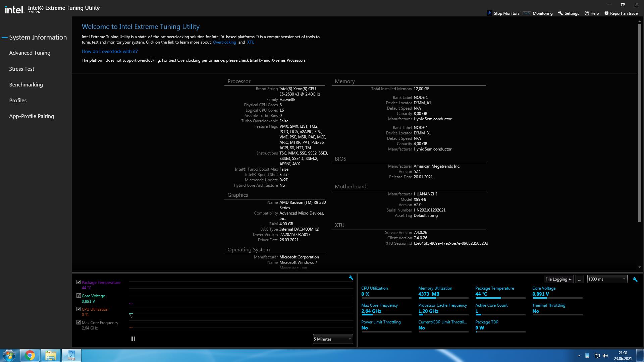Toggle the File Logging button

pos(558,279)
